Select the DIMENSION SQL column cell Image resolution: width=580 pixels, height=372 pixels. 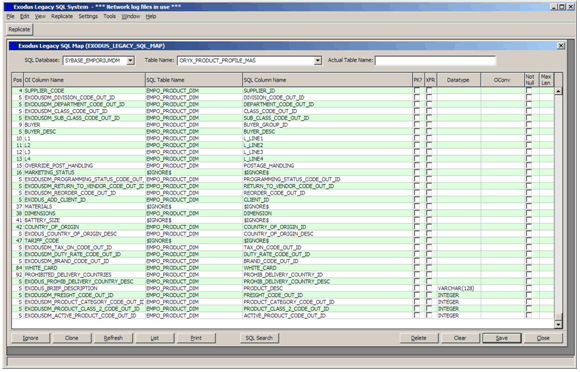point(327,213)
